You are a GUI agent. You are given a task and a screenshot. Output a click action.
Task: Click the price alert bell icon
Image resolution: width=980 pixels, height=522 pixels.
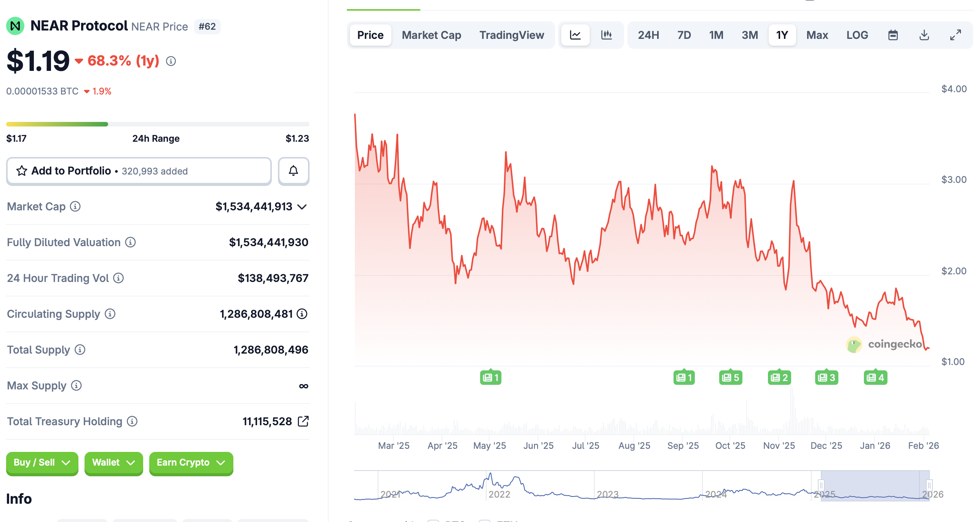pyautogui.click(x=293, y=171)
